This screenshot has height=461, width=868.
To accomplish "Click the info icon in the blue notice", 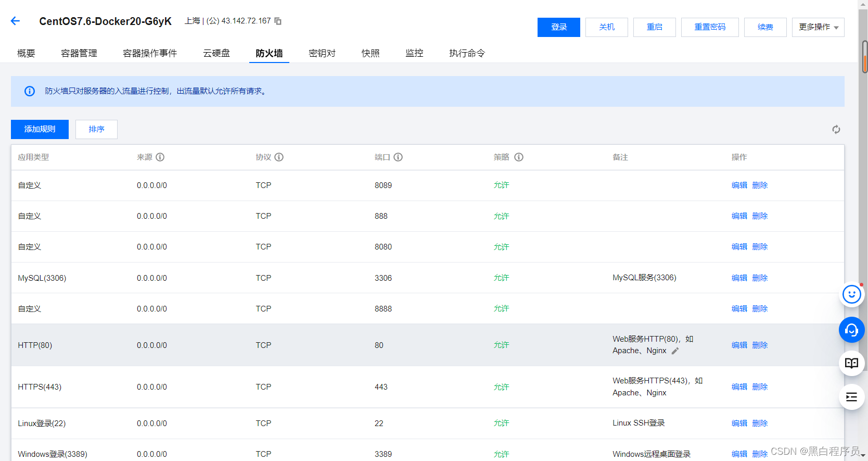I will coord(30,91).
